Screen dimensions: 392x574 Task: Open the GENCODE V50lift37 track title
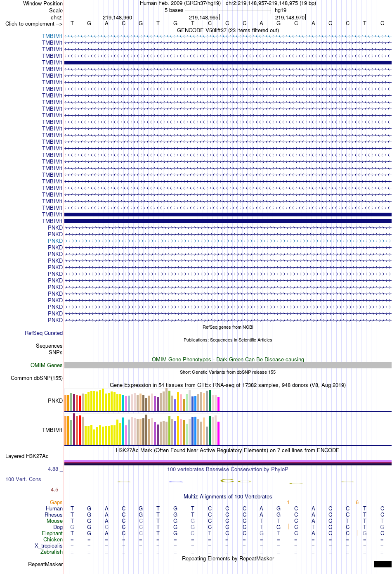pos(228,30)
